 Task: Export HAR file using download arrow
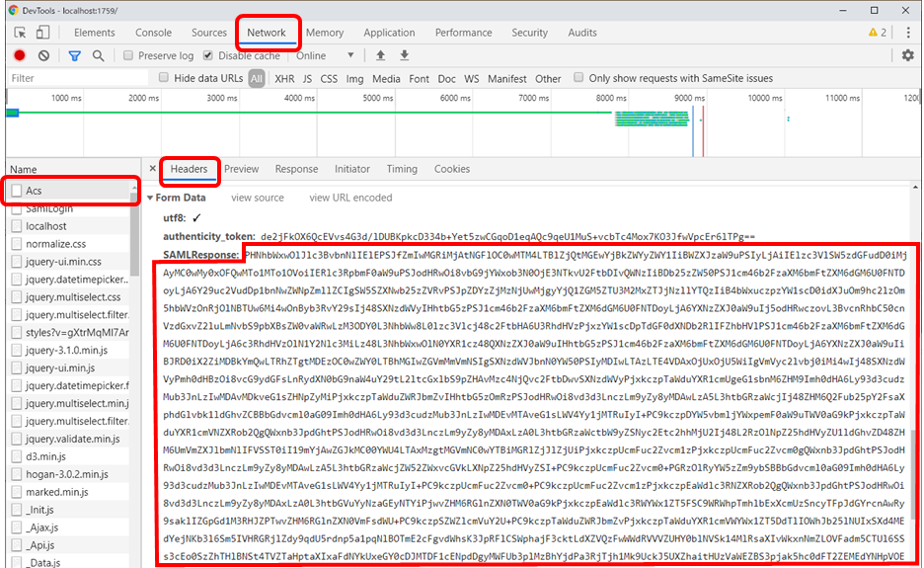pos(405,55)
